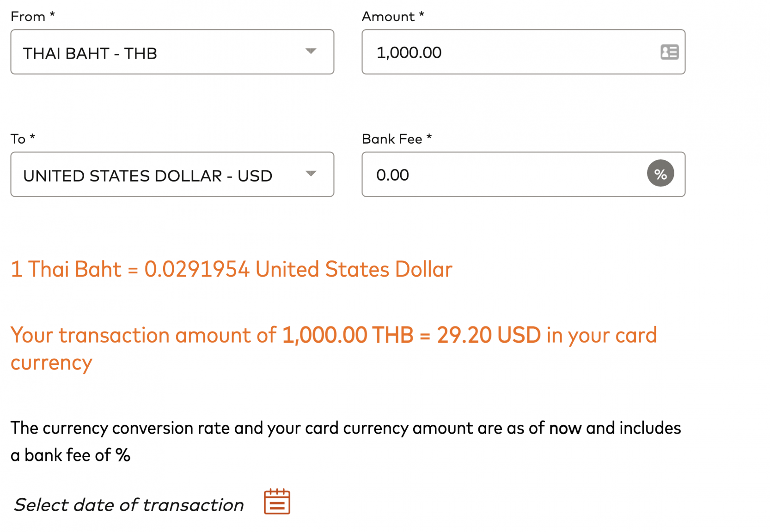This screenshot has width=770, height=532.
Task: Expand the To currency dropdown arrow
Action: [311, 174]
